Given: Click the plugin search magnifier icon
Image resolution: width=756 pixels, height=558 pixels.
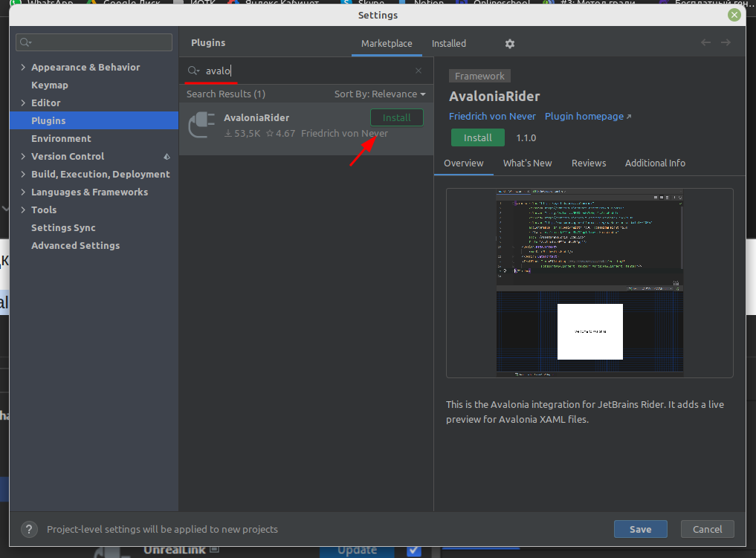Looking at the screenshot, I should point(193,71).
